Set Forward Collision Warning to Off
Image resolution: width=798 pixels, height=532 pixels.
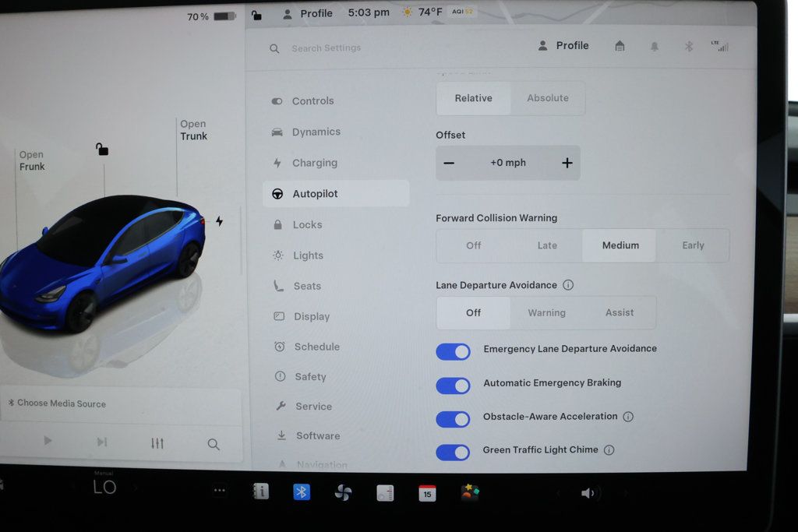[473, 245]
